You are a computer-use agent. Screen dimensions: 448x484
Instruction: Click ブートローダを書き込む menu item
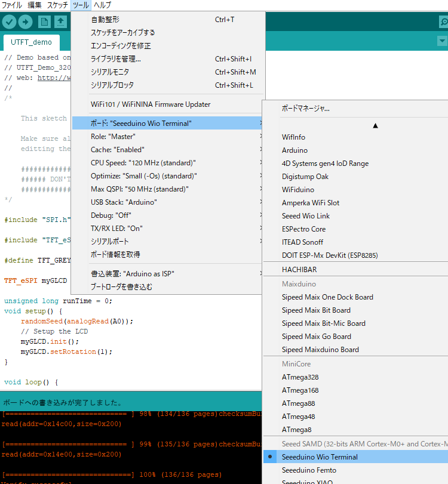pos(167,286)
